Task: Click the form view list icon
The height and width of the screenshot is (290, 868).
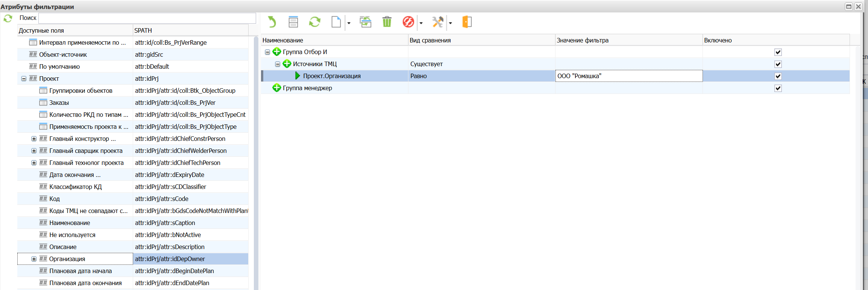Action: point(293,22)
